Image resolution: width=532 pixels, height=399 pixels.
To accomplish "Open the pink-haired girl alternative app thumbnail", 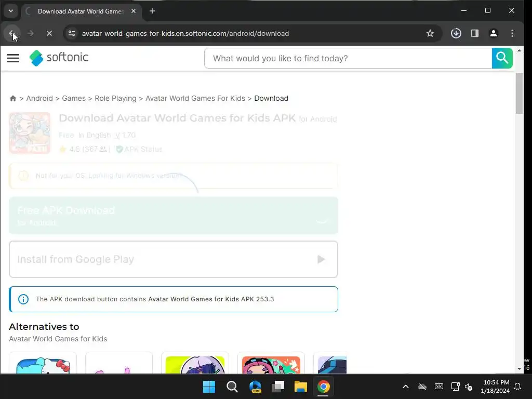I will coord(271,364).
